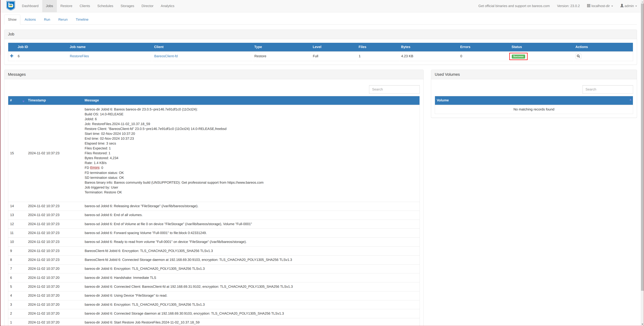Click the page vertical scrollbar

click(x=642, y=150)
